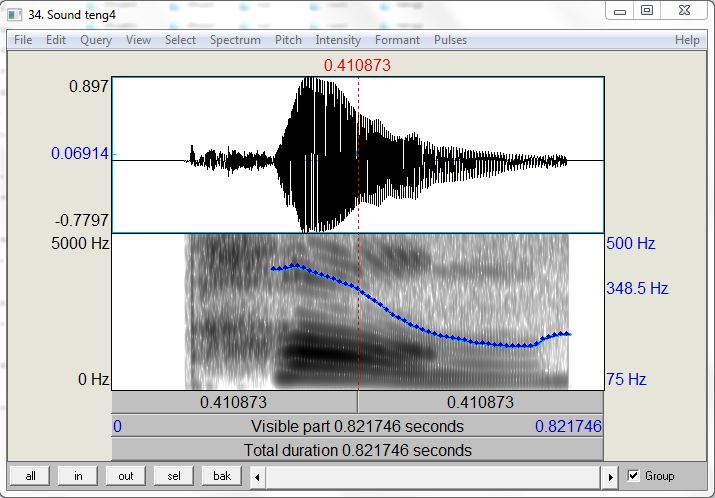The width and height of the screenshot is (715, 498).
Task: Open the Intensity menu
Action: tap(338, 40)
